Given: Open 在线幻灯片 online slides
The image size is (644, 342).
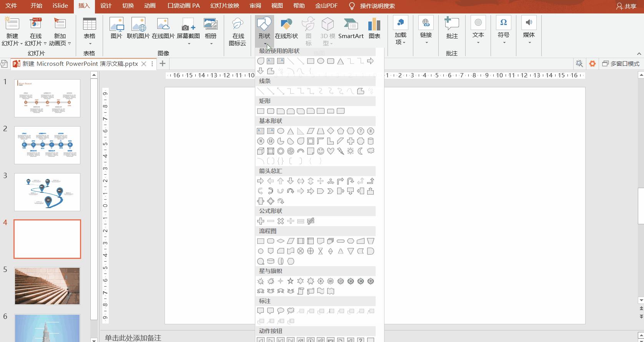Looking at the screenshot, I should (x=36, y=32).
